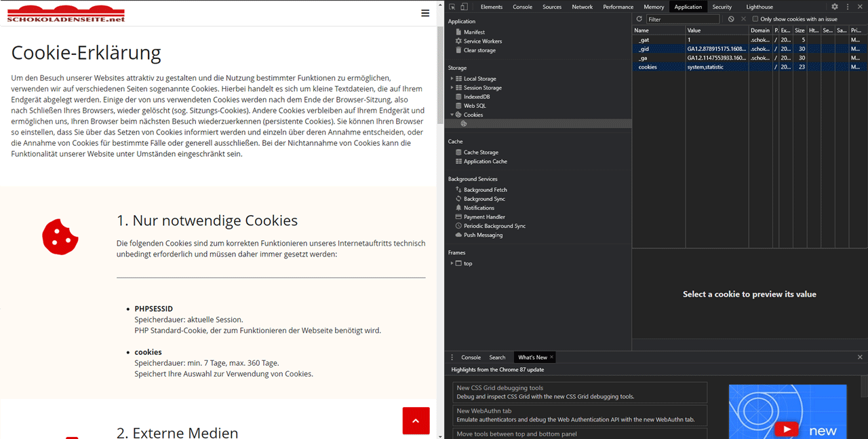This screenshot has height=439, width=868.
Task: Click the Push Messaging cloud icon
Action: (x=458, y=235)
